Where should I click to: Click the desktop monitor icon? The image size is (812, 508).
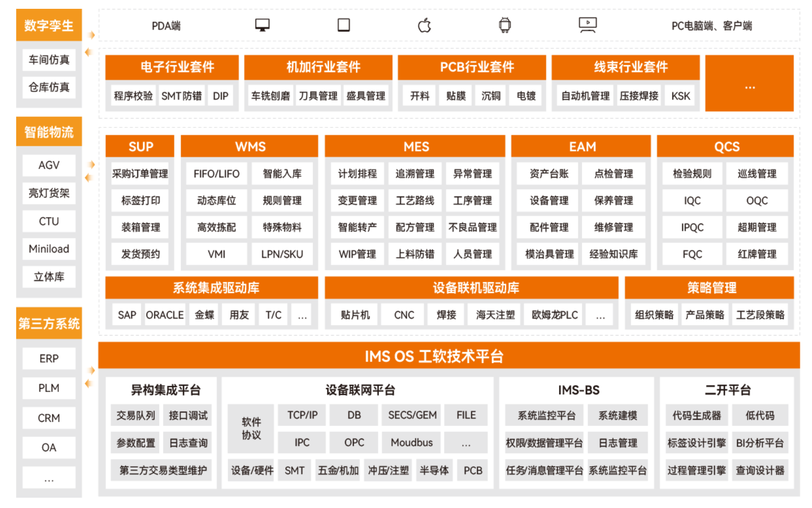click(x=262, y=25)
